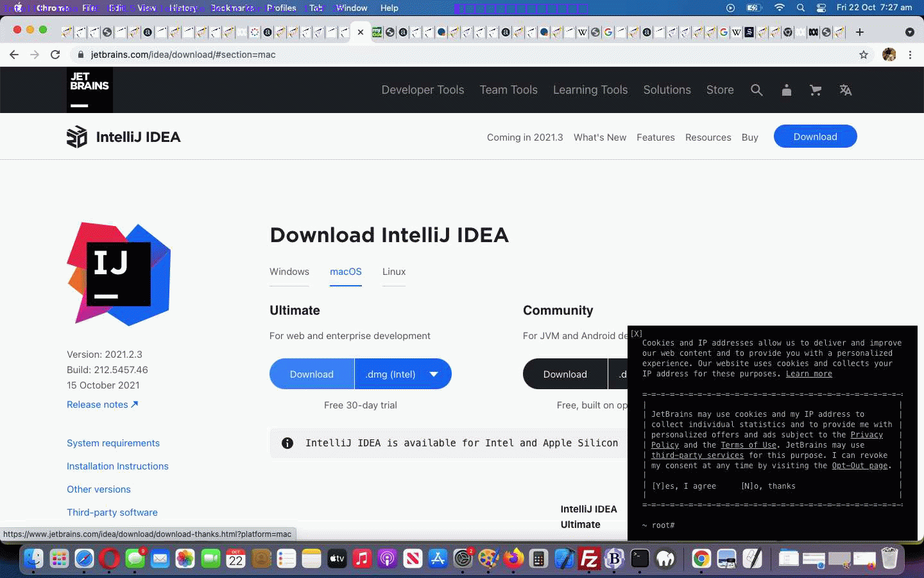Open Launchpad in the Dock
Viewport: 924px width, 578px height.
click(x=59, y=559)
